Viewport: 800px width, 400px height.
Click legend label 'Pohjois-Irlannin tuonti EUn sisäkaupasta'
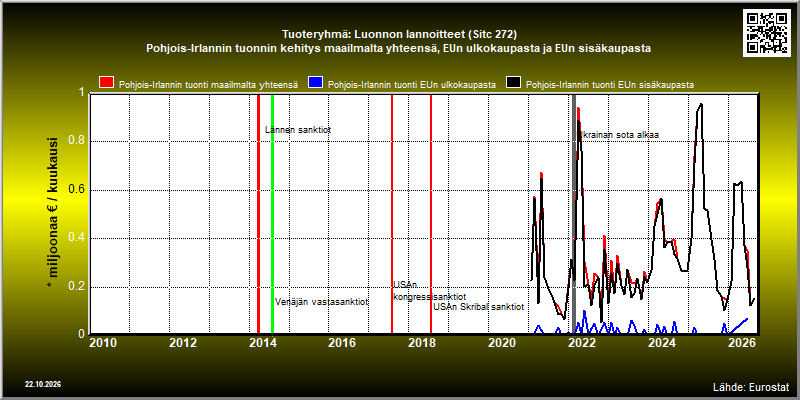[610, 85]
